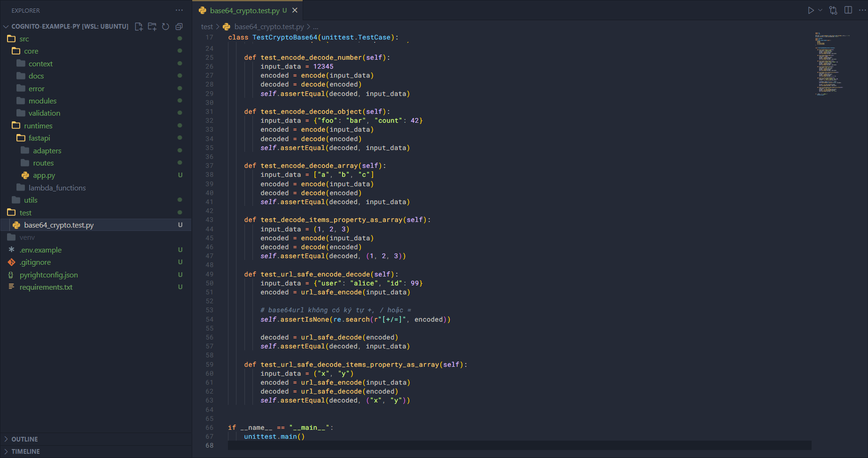Viewport: 868px width, 458px height.
Task: Collapse all folders in Explorer
Action: 179,27
